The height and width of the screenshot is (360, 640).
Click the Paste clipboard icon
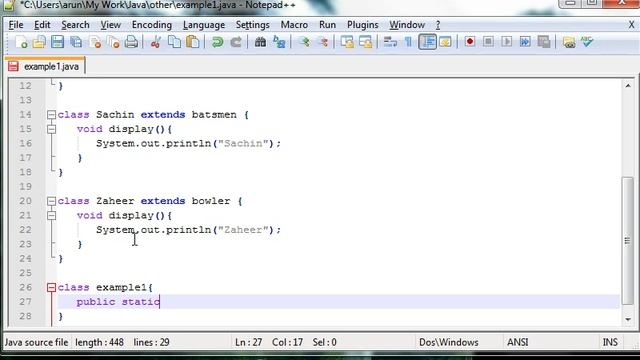[x=193, y=42]
